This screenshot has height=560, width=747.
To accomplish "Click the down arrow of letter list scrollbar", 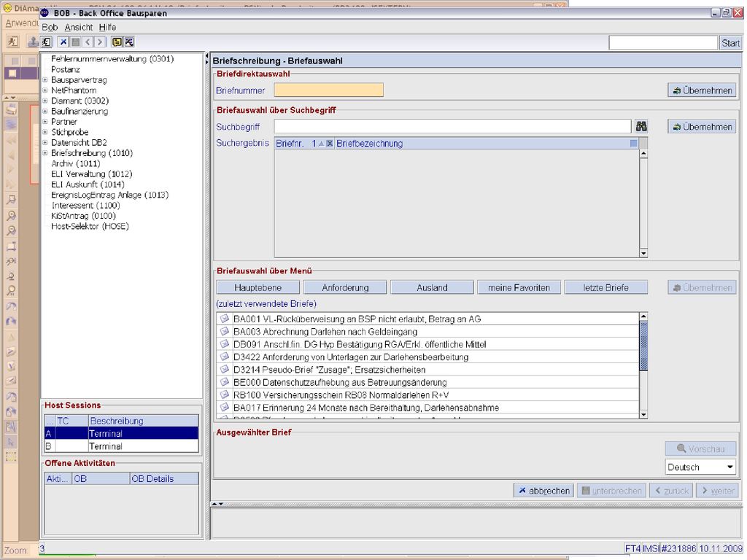I will click(x=643, y=415).
